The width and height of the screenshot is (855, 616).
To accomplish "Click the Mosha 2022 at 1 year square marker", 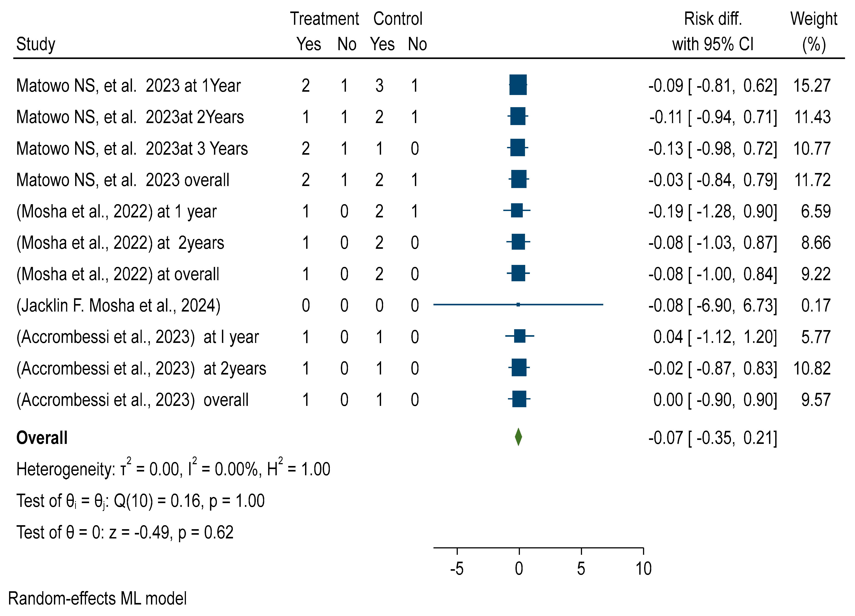I will click(x=517, y=210).
